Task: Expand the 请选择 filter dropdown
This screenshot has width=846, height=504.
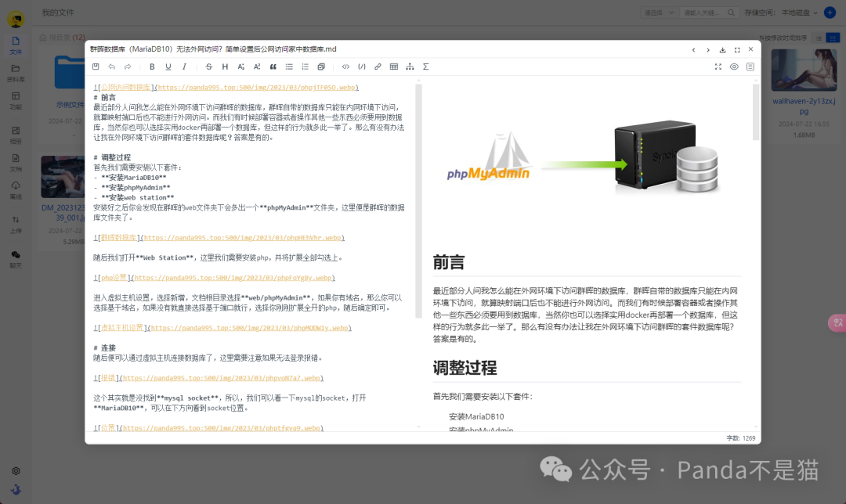Action: point(659,13)
